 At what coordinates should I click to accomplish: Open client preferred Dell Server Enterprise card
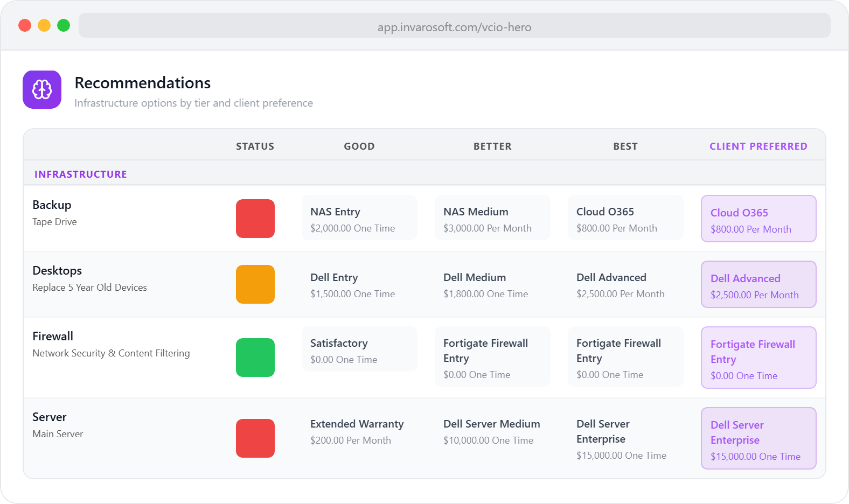[x=758, y=438]
